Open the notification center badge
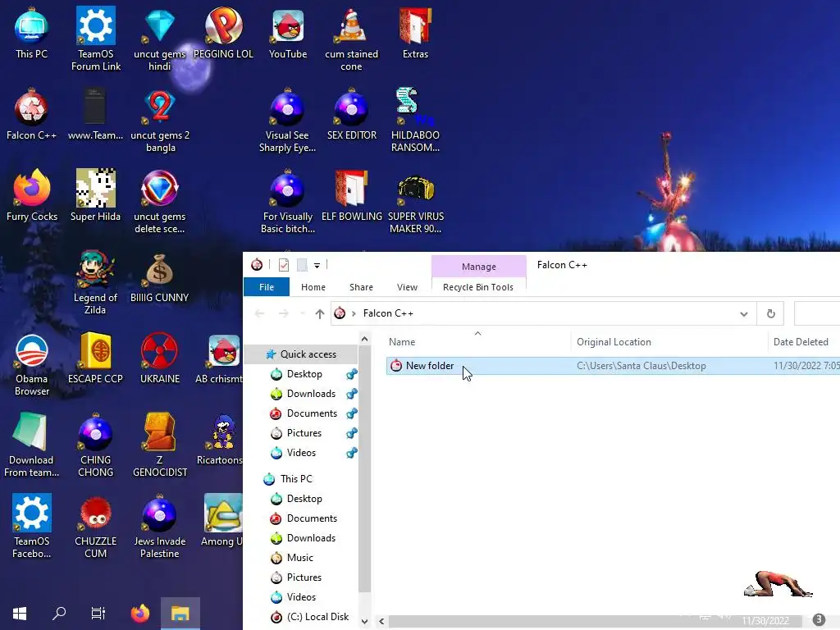 tap(818, 619)
